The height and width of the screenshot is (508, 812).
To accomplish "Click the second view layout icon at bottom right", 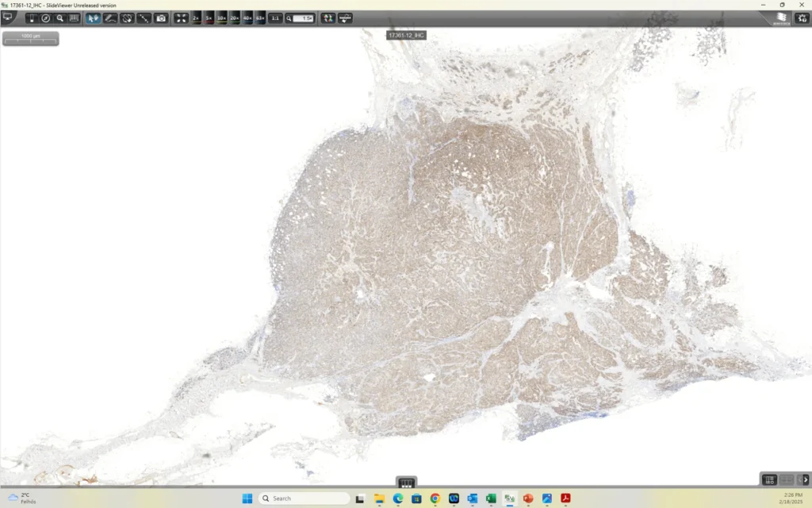I will [x=786, y=480].
